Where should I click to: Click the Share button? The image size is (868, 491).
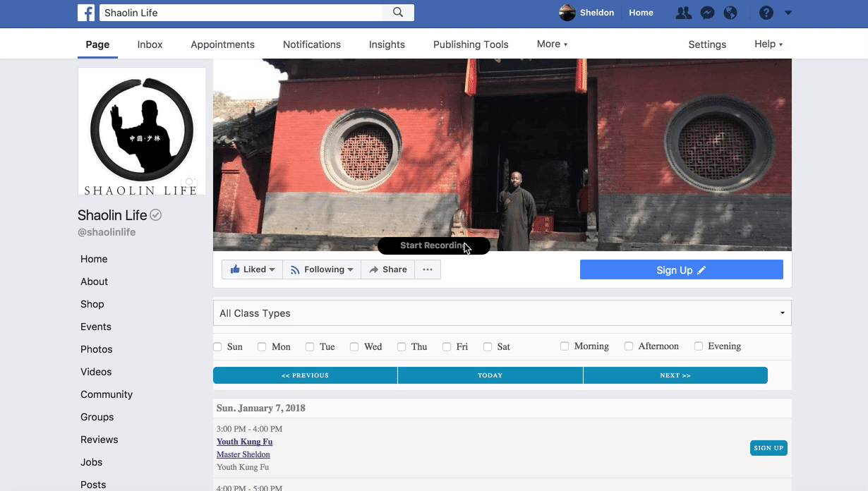388,269
